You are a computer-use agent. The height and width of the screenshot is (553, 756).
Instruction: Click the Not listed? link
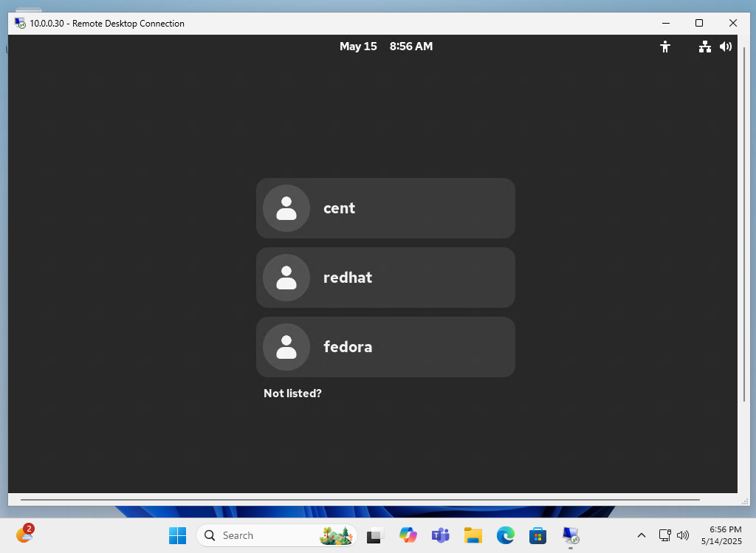pos(292,394)
